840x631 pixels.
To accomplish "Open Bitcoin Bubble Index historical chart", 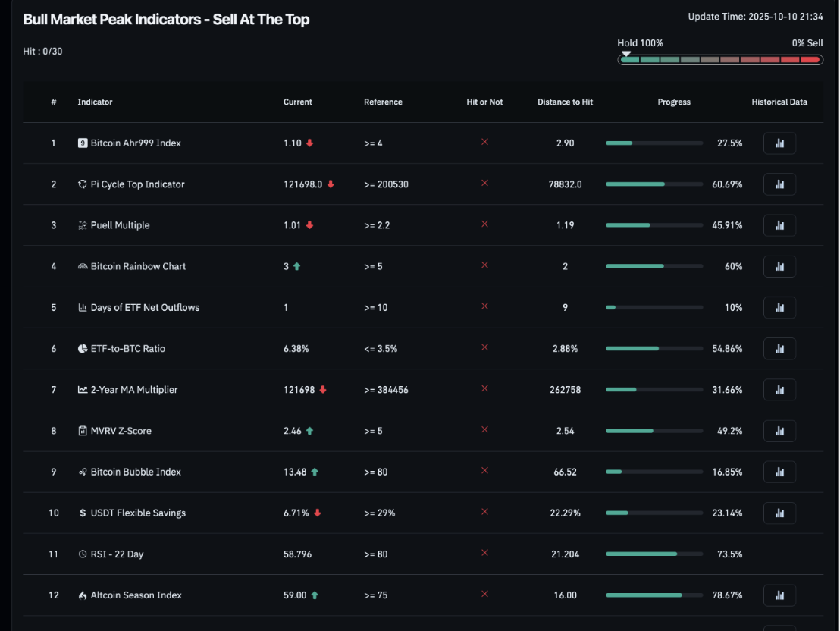I will (779, 472).
